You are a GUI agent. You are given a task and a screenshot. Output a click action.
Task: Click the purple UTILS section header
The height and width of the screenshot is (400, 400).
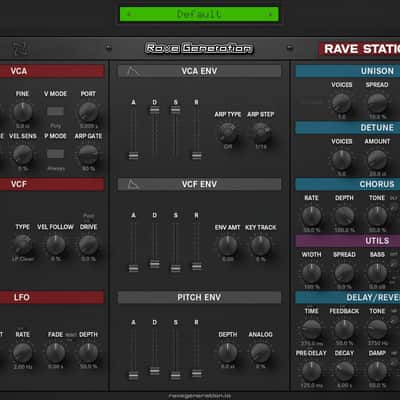click(348, 241)
